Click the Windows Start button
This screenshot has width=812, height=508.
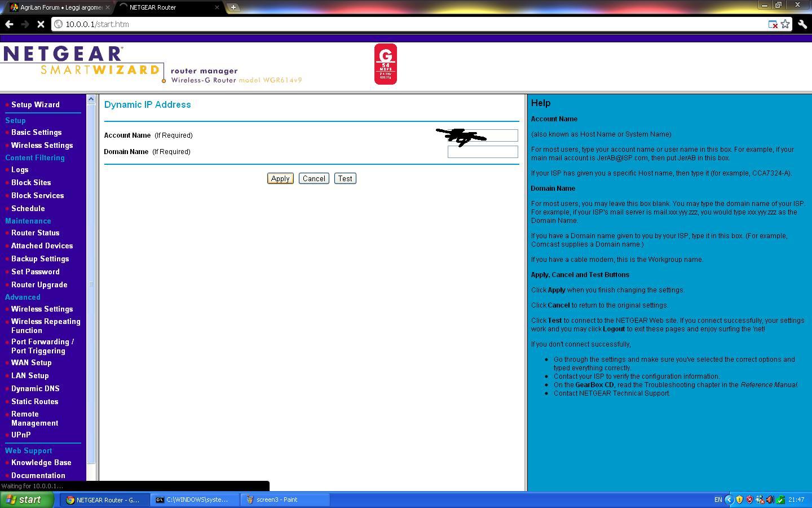coord(27,500)
